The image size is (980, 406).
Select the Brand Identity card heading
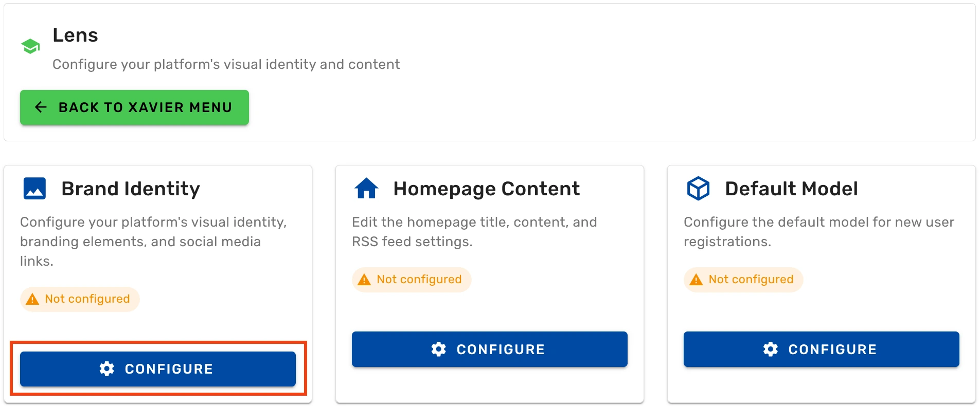[130, 188]
